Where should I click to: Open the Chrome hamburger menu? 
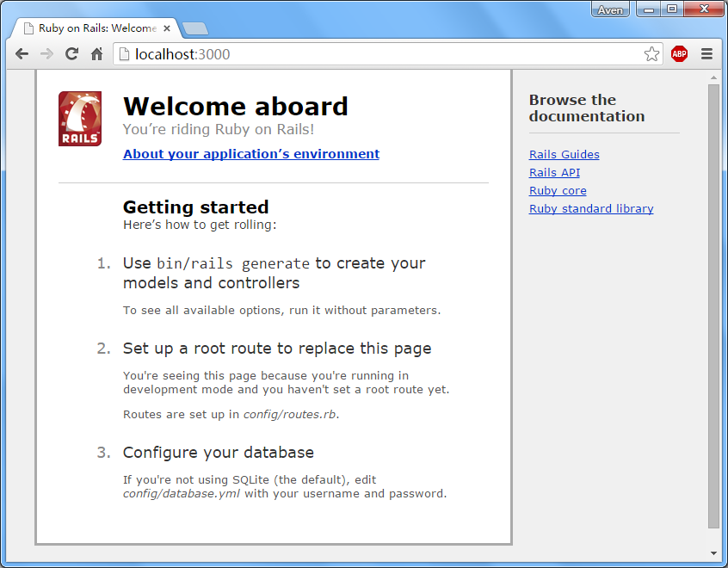coord(706,54)
